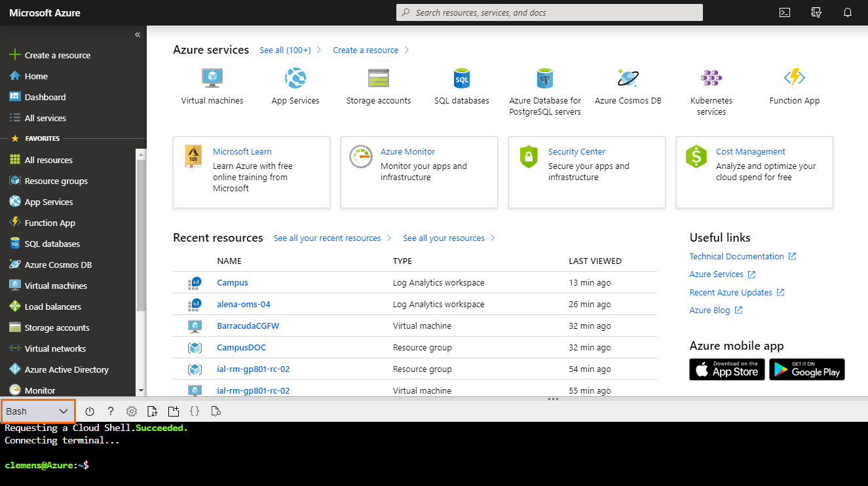The image size is (868, 486).
Task: Click the sidebar vertical scrollbar thumb
Action: [x=141, y=234]
